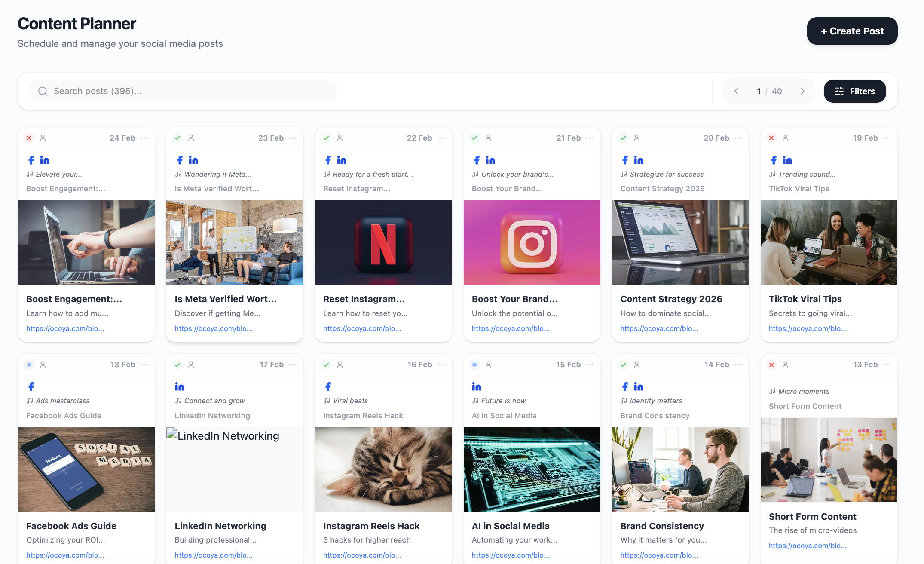Go to next page with right chevron
This screenshot has height=564, width=924.
(x=802, y=91)
